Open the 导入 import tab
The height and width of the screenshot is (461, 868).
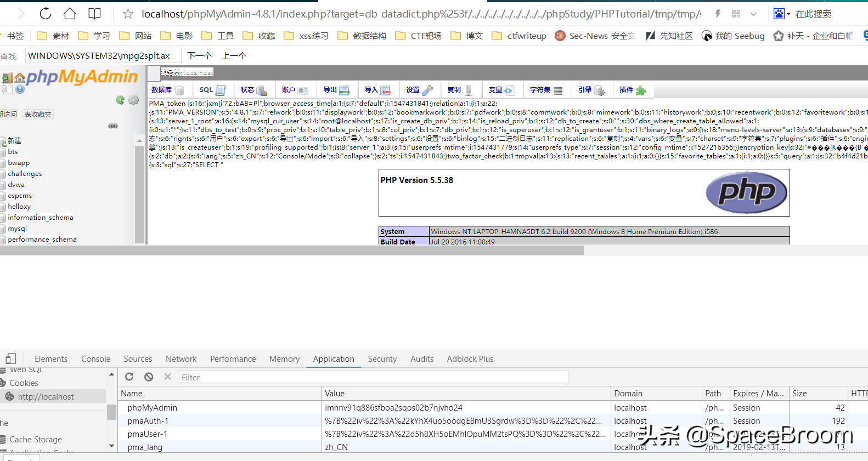click(378, 90)
